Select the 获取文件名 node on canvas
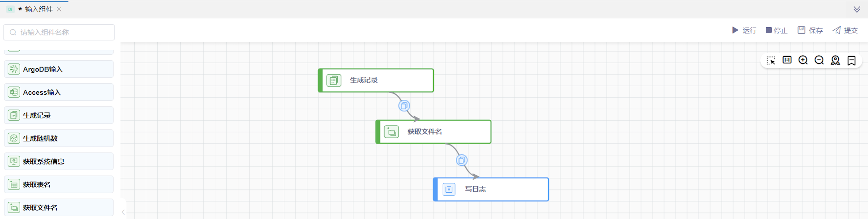 (x=433, y=132)
